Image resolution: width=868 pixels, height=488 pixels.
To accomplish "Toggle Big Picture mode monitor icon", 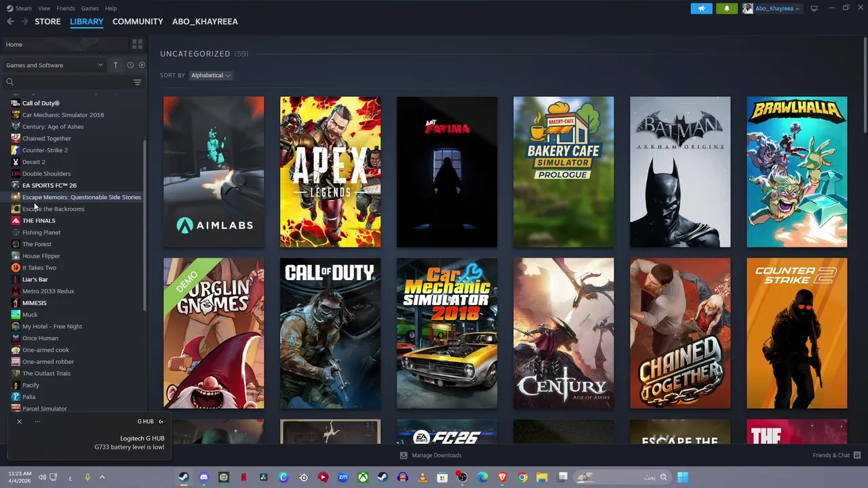I will click(x=814, y=8).
